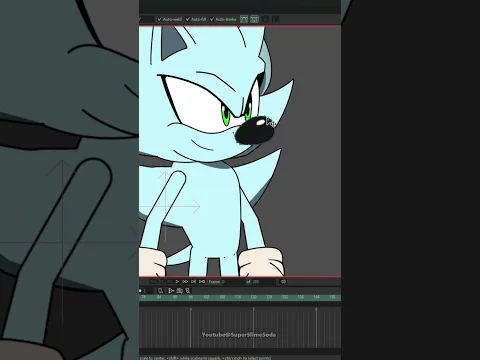Click the total frames field after 'of'

(x=263, y=282)
